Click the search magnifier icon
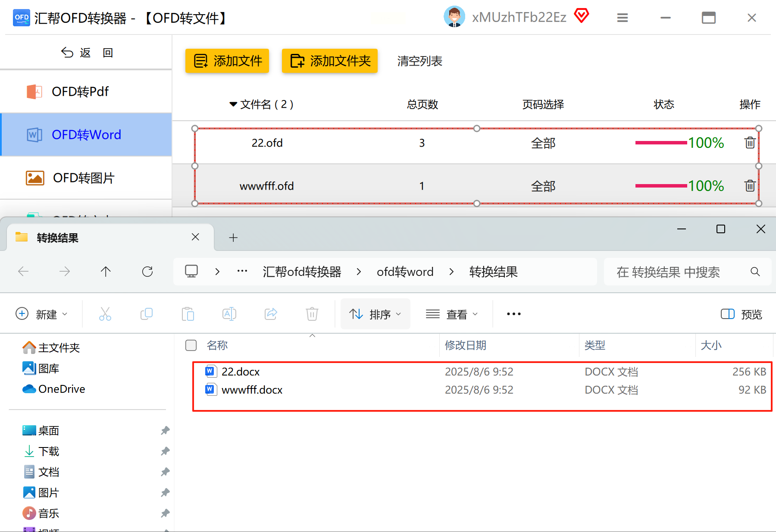The image size is (776, 532). click(755, 272)
